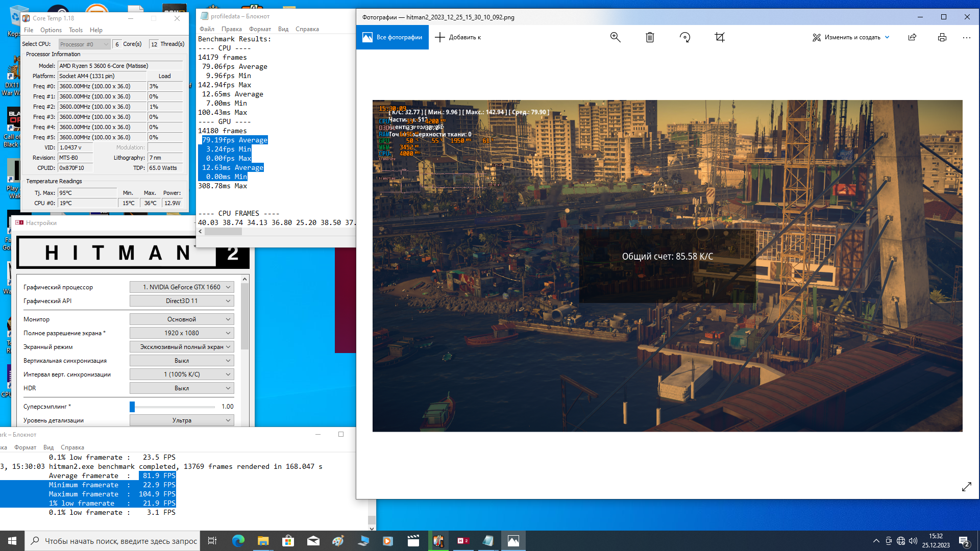Open the three-dot more options menu

(966, 37)
